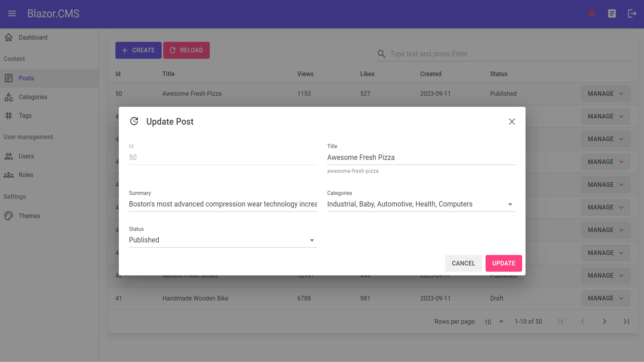The width and height of the screenshot is (644, 362).
Task: Open Users in the sidebar menu
Action: pos(26,157)
